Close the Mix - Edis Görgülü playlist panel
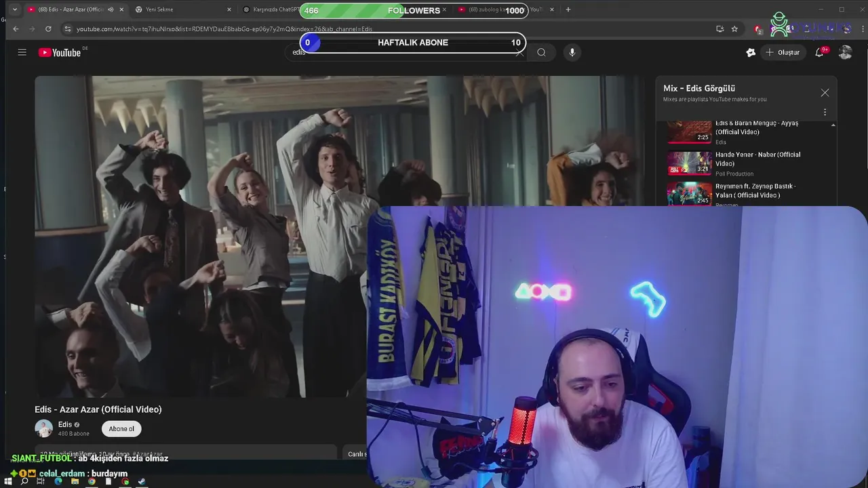Screen dimensions: 868x488 click(x=825, y=93)
